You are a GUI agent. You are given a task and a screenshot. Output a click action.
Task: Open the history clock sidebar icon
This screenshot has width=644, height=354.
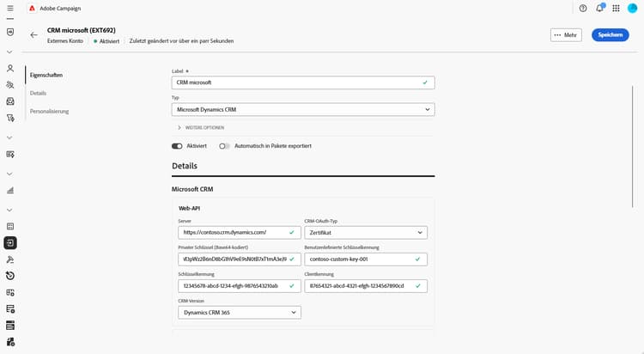10,276
